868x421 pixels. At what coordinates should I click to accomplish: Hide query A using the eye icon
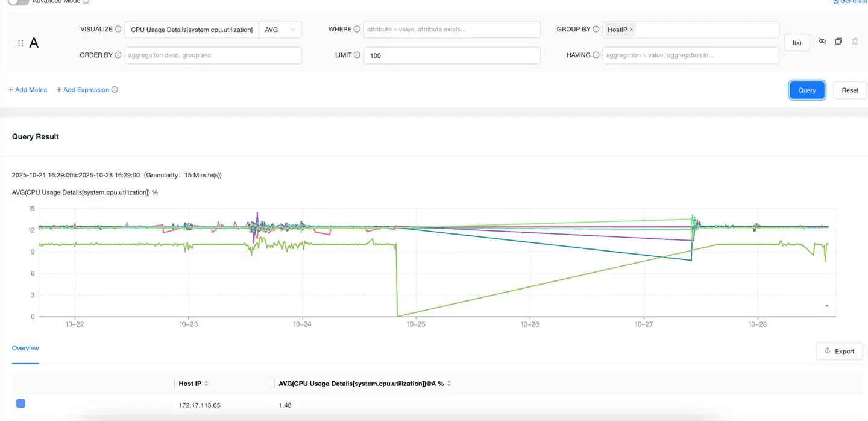(x=822, y=42)
